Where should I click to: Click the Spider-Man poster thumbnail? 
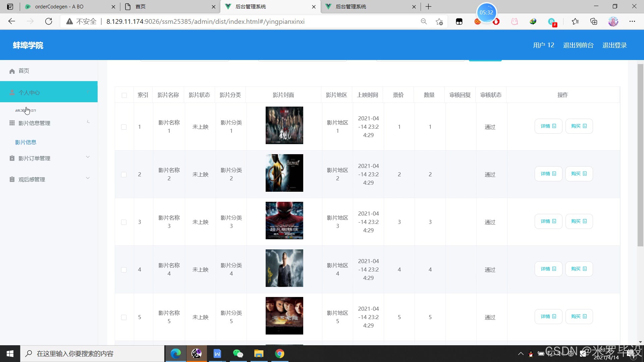click(x=284, y=220)
